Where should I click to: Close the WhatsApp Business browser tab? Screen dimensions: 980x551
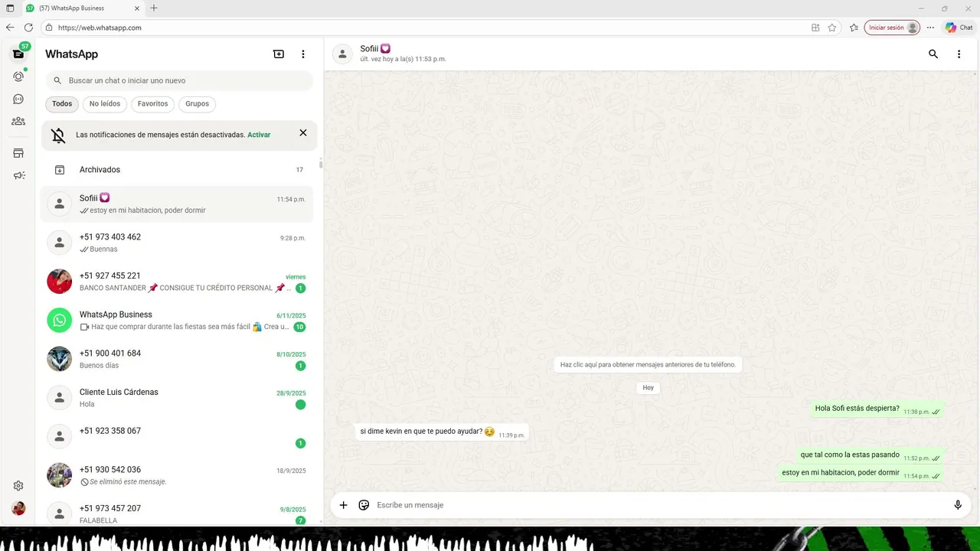click(x=137, y=8)
